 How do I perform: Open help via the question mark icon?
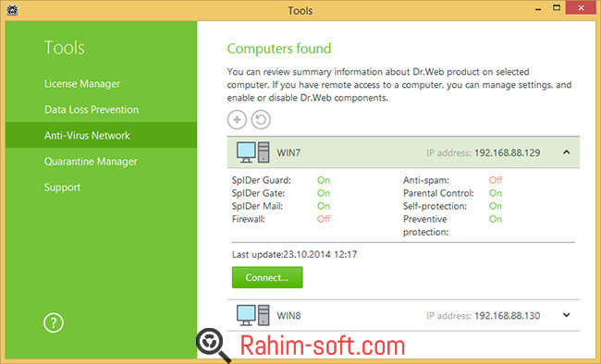[x=54, y=322]
